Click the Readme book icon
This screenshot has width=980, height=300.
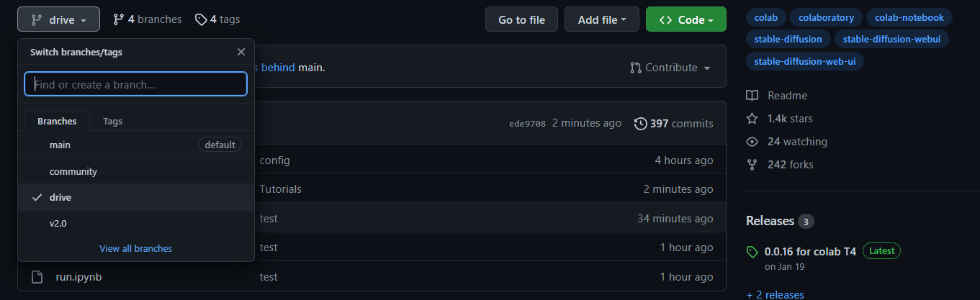752,96
